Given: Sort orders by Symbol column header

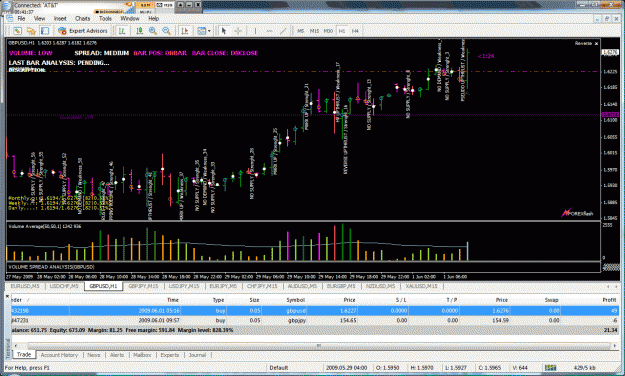Looking at the screenshot, I should 295,300.
